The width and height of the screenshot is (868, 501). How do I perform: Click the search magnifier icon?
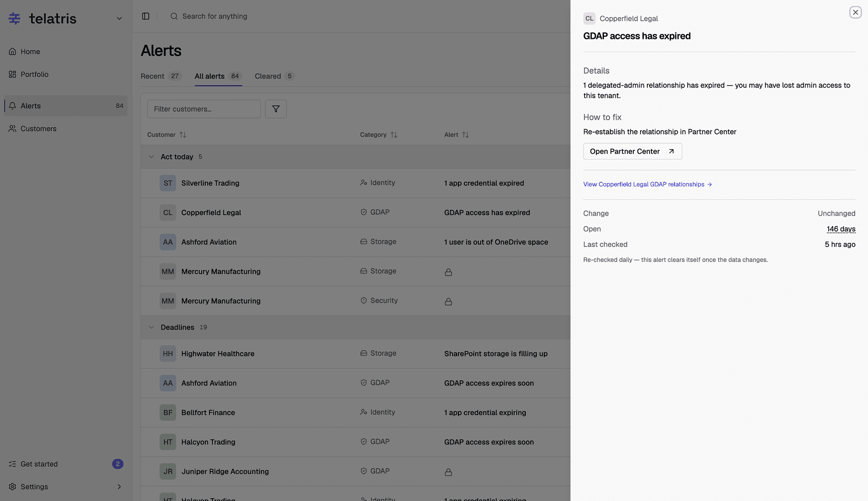[174, 16]
